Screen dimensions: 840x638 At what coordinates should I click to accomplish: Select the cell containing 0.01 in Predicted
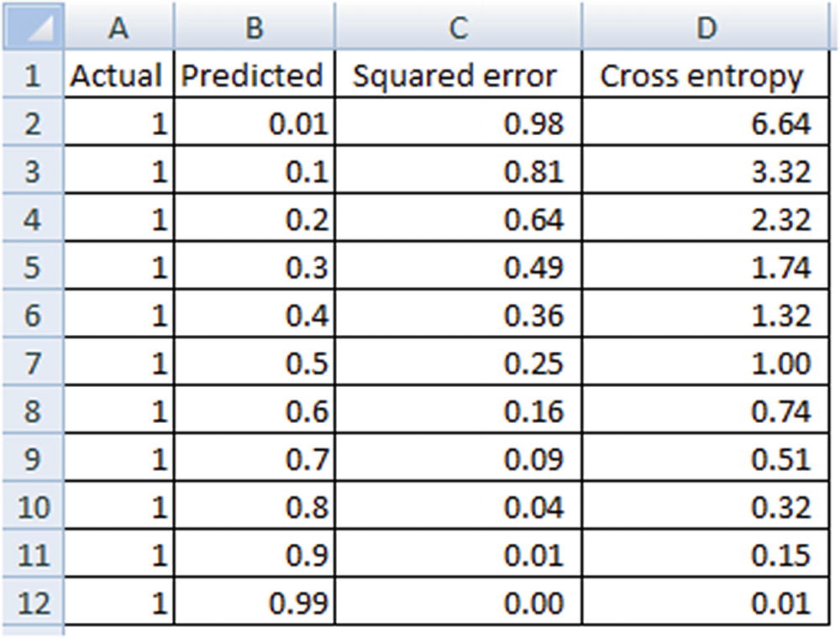pos(253,124)
